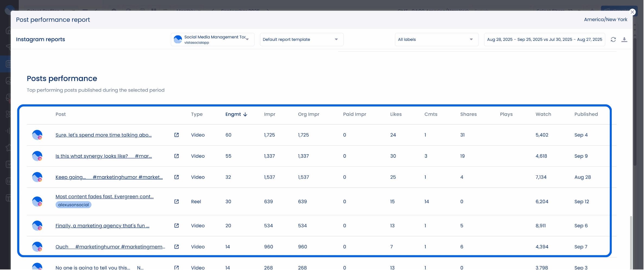644x270 pixels.
Task: Open external link for "Most content fades fast" reel
Action: click(x=177, y=201)
